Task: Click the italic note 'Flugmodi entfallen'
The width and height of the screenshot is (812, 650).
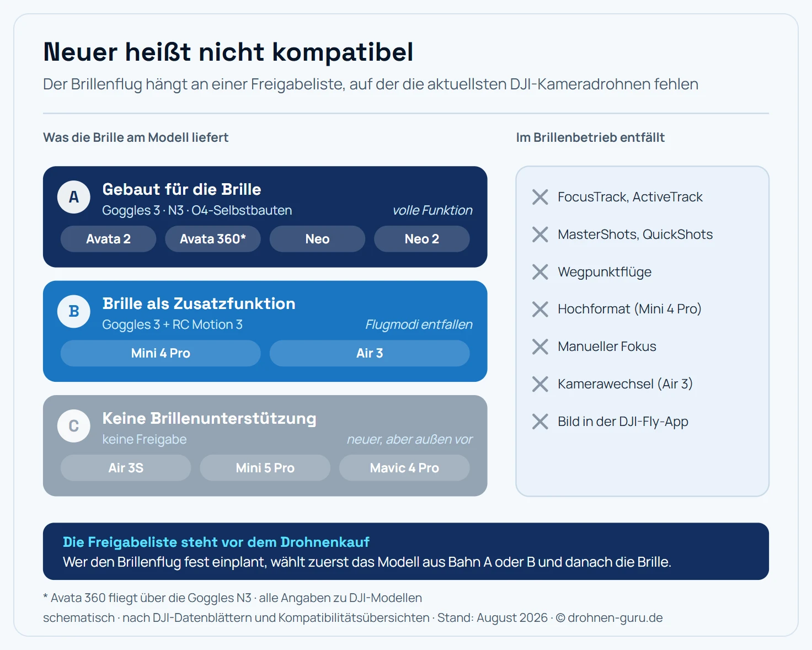Action: (419, 324)
